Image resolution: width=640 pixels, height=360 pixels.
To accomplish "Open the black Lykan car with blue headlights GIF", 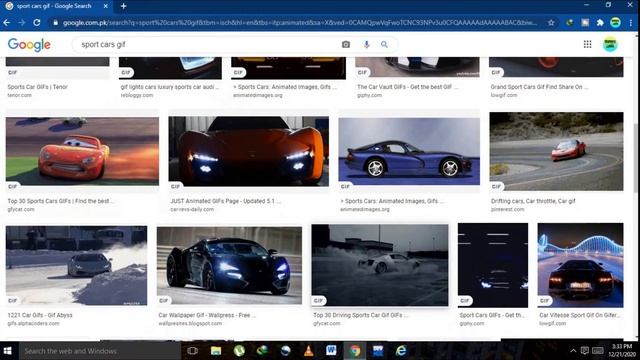I will pos(229,265).
